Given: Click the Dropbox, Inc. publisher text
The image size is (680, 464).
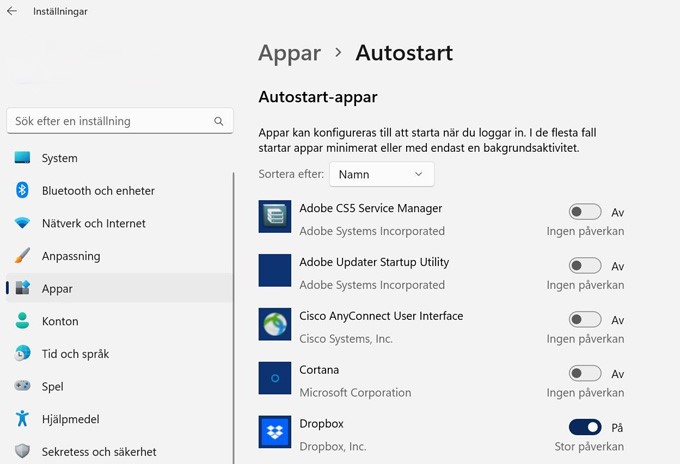Looking at the screenshot, I should pyautogui.click(x=333, y=446).
